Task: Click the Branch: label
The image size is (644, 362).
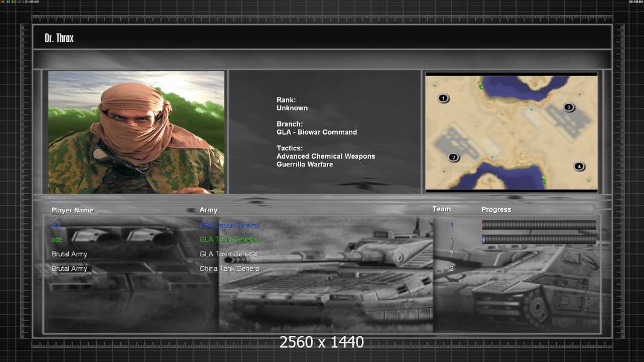Action: (289, 124)
